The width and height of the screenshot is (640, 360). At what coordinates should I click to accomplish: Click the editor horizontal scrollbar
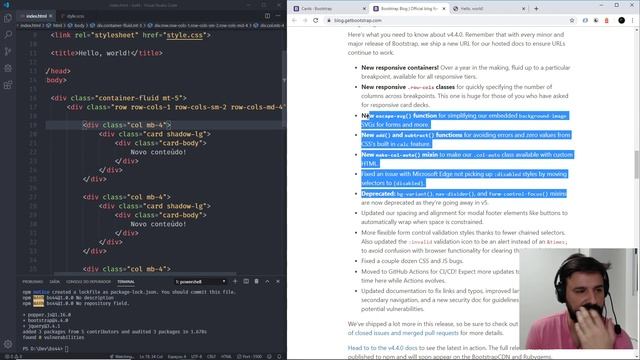[x=145, y=274]
